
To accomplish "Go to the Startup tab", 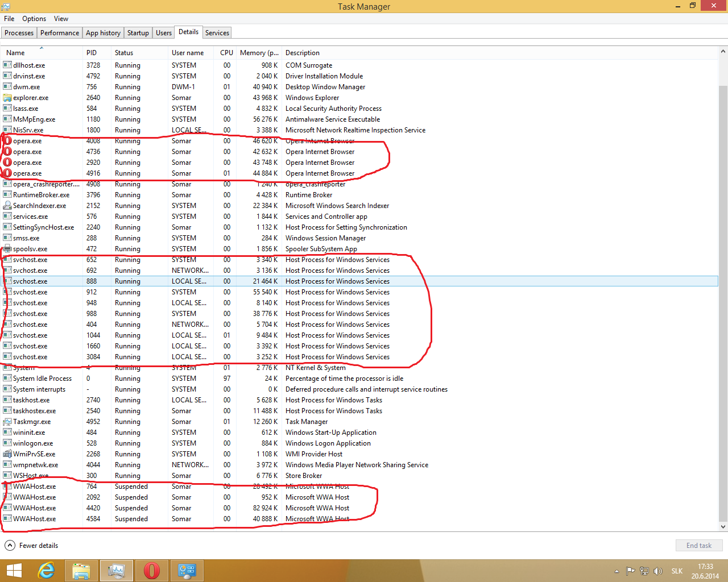I will tap(138, 33).
